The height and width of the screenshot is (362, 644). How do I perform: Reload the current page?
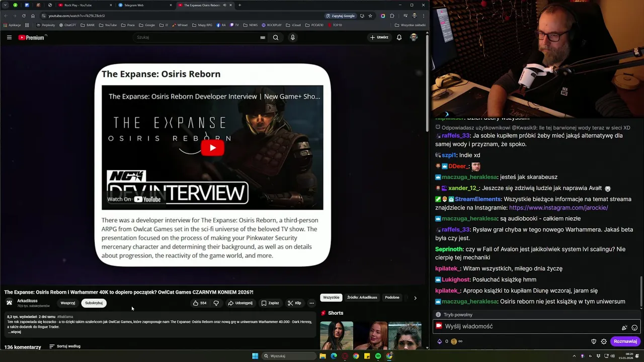(24, 16)
